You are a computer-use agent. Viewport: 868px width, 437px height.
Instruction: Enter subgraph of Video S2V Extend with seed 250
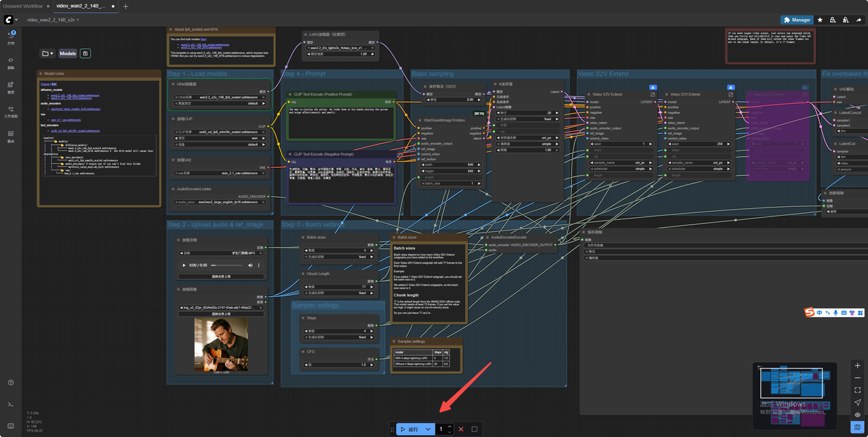[x=731, y=94]
